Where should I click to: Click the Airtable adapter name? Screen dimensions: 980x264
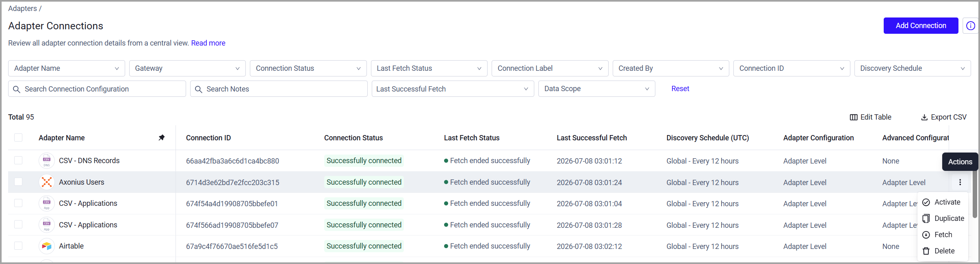click(71, 246)
